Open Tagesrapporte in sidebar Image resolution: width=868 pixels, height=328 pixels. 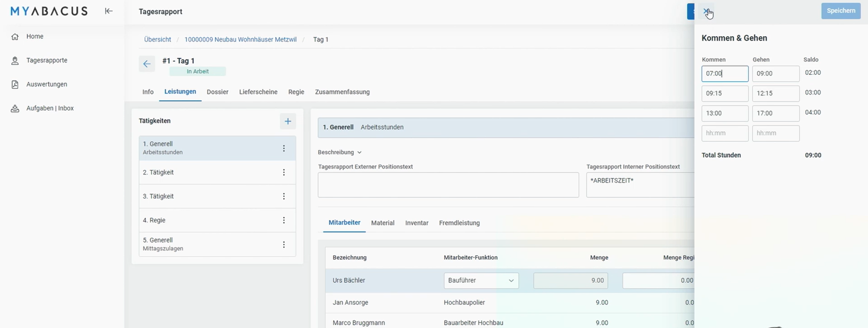(47, 61)
